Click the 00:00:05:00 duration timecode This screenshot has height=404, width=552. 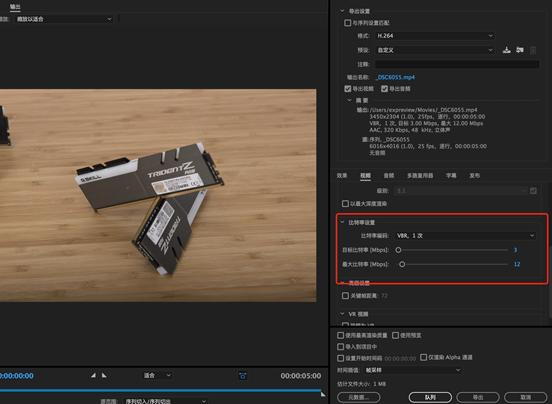pyautogui.click(x=301, y=376)
